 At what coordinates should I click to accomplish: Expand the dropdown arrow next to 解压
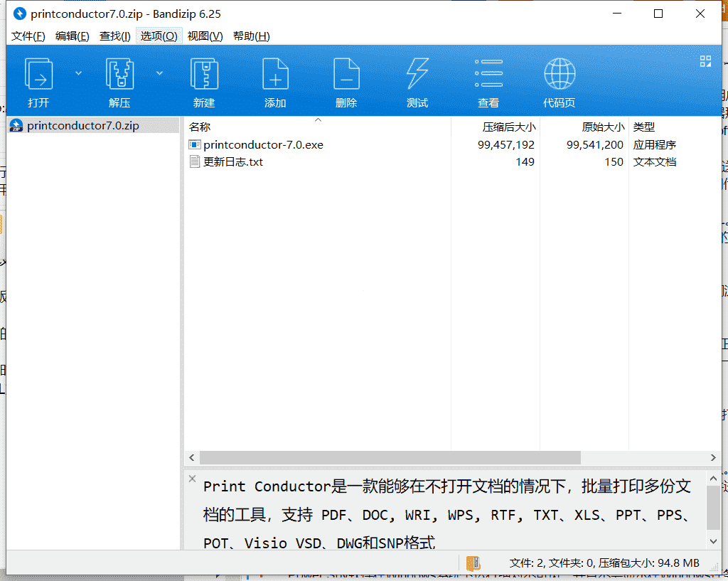[159, 73]
